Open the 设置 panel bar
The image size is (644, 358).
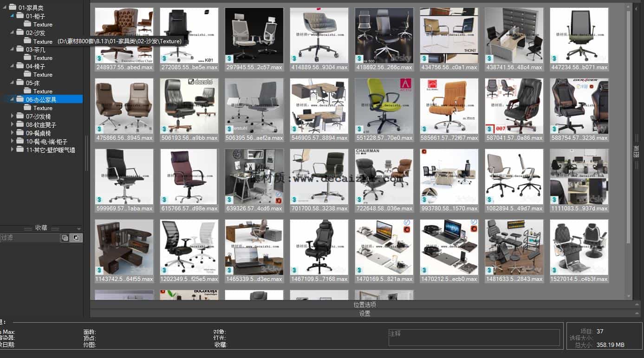click(364, 313)
